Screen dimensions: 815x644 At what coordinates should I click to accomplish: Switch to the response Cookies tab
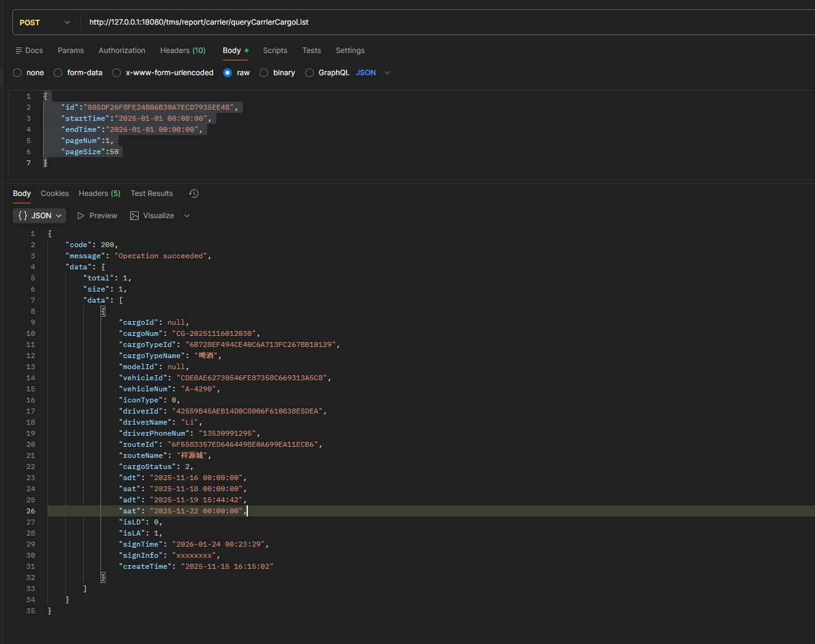(55, 194)
